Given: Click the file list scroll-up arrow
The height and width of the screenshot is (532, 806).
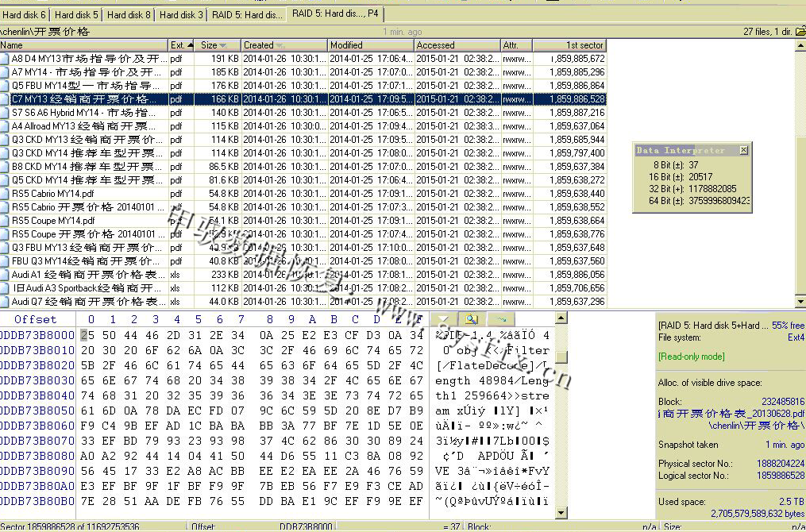Looking at the screenshot, I should 800,46.
